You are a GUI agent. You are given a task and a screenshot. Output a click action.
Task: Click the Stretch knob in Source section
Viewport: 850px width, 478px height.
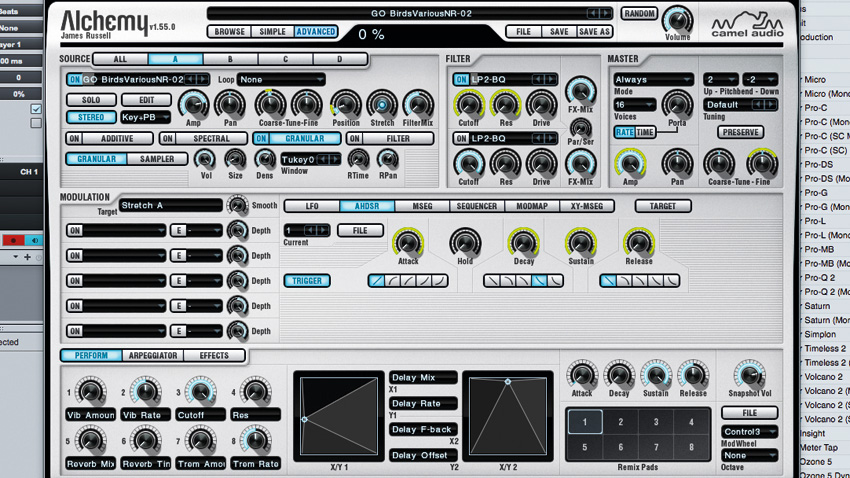pos(382,105)
